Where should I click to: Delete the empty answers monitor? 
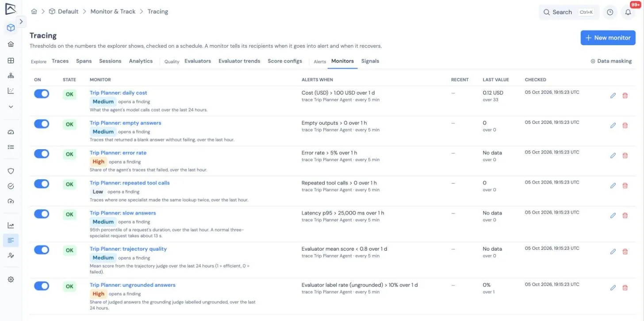point(625,125)
